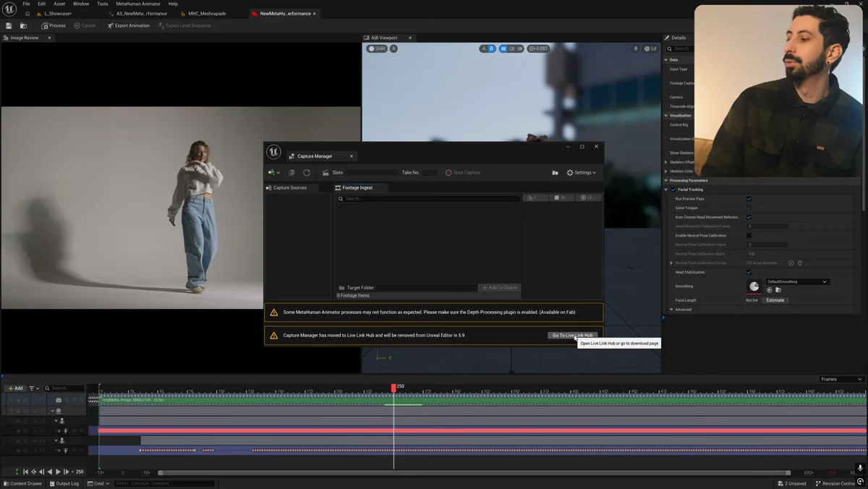Open the Asset menu
Image resolution: width=868 pixels, height=489 pixels.
tap(59, 4)
